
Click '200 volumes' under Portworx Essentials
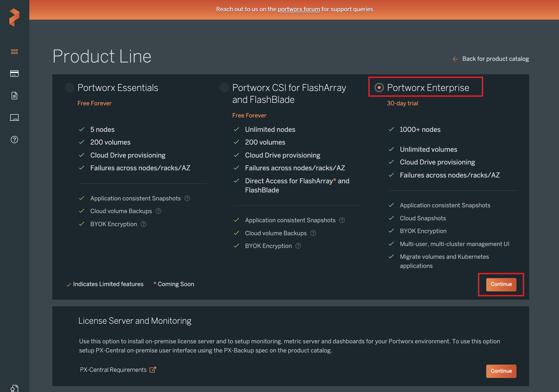(110, 142)
